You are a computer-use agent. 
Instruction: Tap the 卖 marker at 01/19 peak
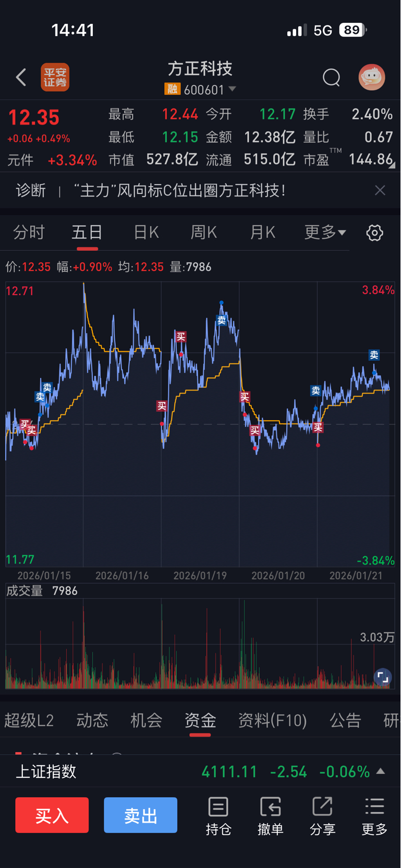tap(222, 321)
